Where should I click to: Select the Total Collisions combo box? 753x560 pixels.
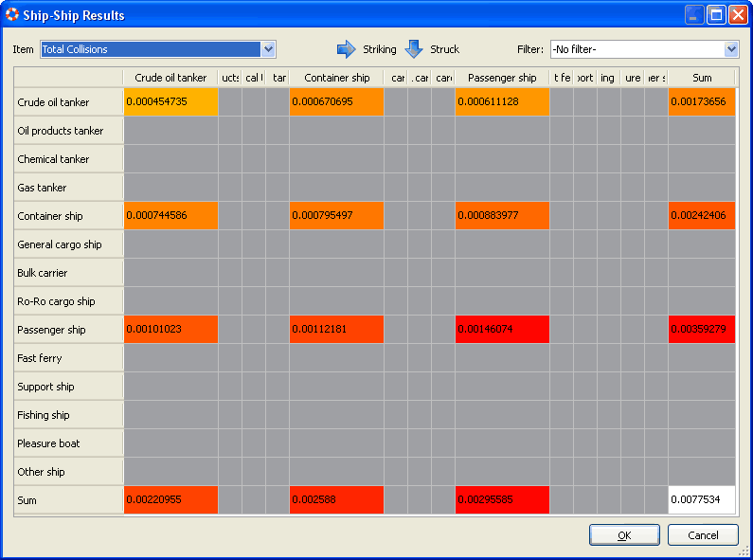[158, 49]
